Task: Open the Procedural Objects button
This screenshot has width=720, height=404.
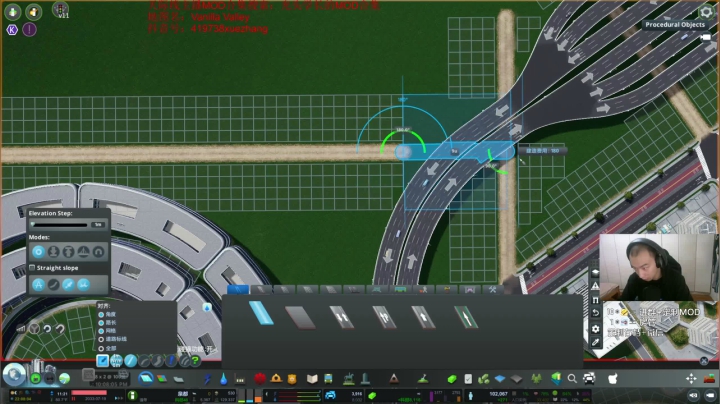Action: (675, 25)
